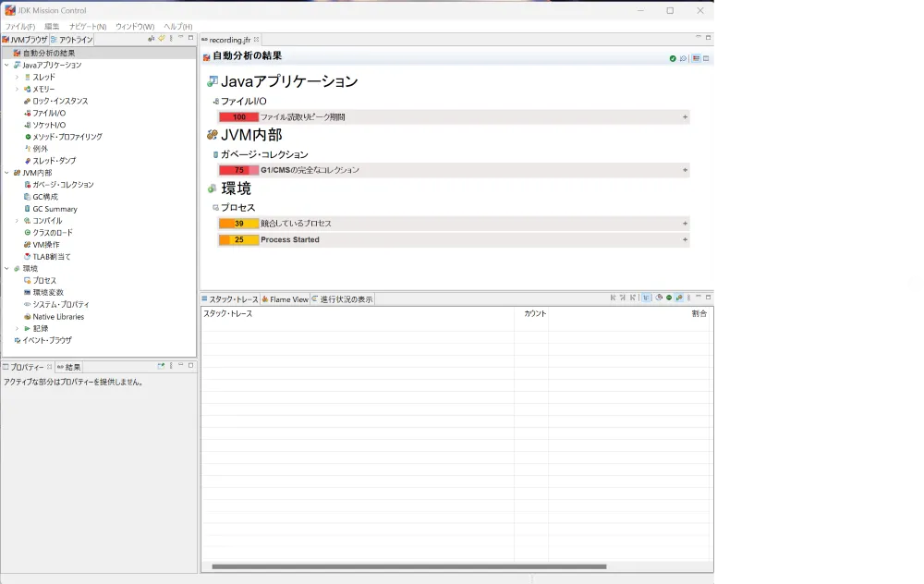Open ソケットI/O page icon
The width and height of the screenshot is (924, 584).
pos(27,125)
